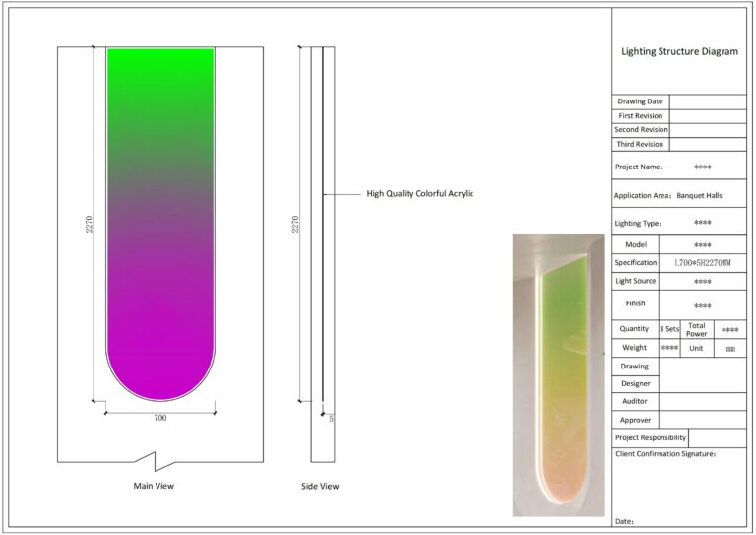The width and height of the screenshot is (756, 535).
Task: Click the Lighting Structure Diagram title
Action: [679, 52]
